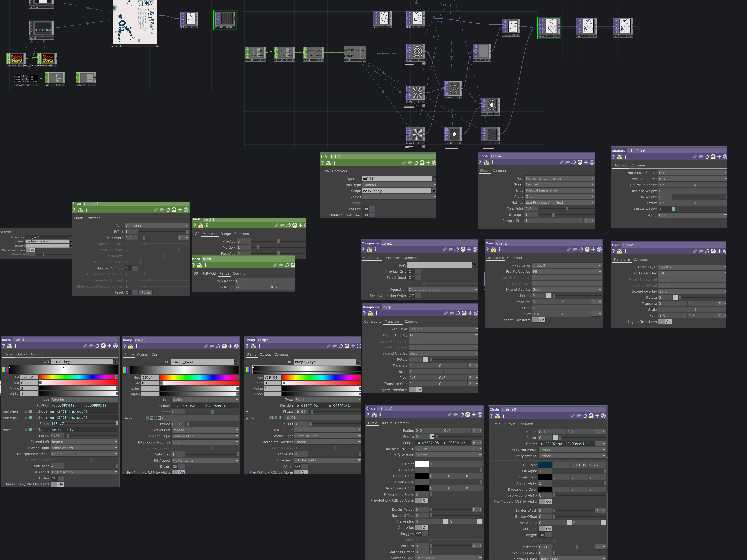Click the info 'i' icon in displace1 panel

[x=625, y=157]
